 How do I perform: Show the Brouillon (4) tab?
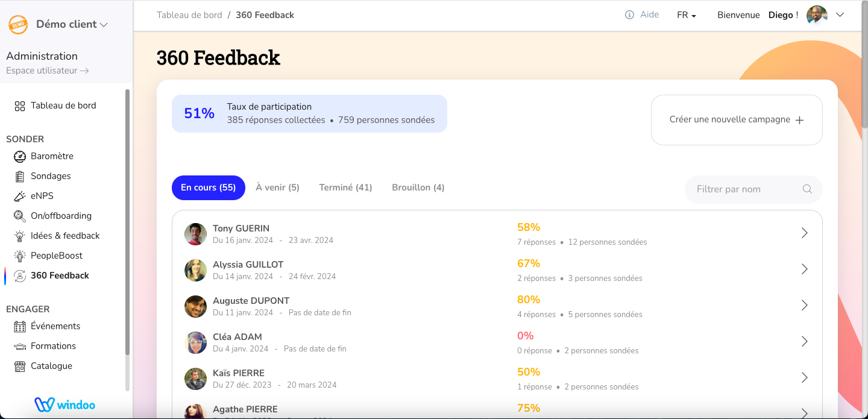(418, 187)
